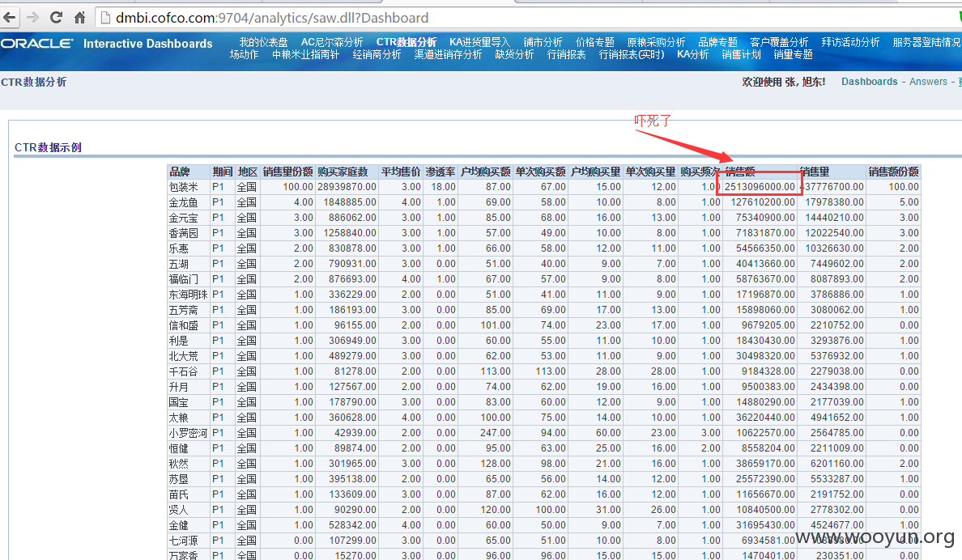This screenshot has width=962, height=560.
Task: Click the page info icon in address bar
Action: pyautogui.click(x=105, y=18)
